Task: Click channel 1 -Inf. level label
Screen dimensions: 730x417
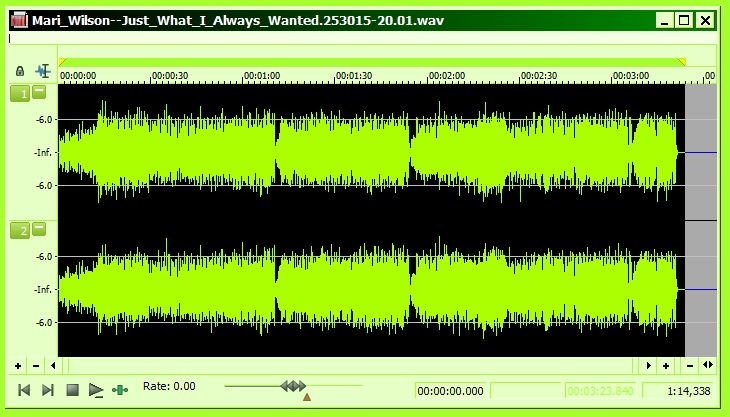Action: point(43,153)
